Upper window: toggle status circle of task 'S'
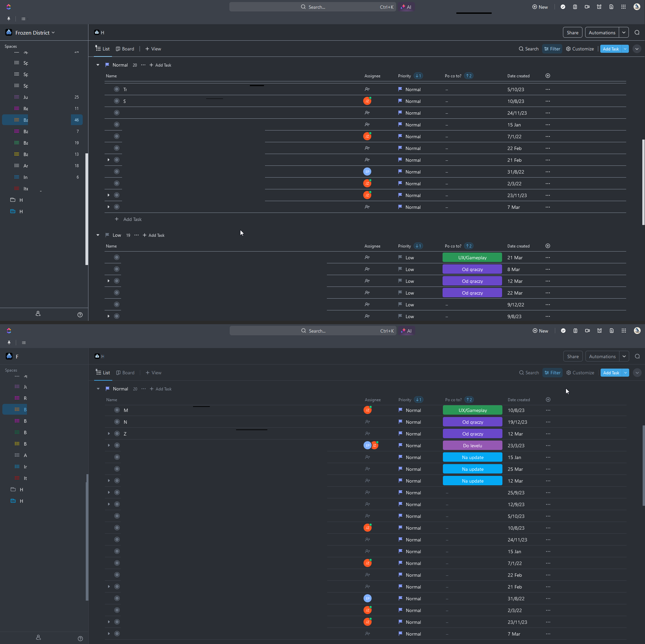The image size is (645, 644). [117, 101]
